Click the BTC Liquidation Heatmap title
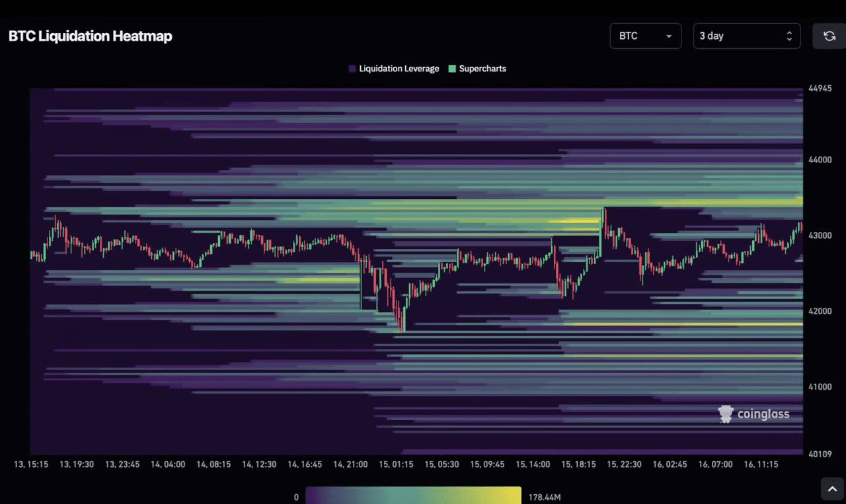The width and height of the screenshot is (846, 504). [x=90, y=36]
